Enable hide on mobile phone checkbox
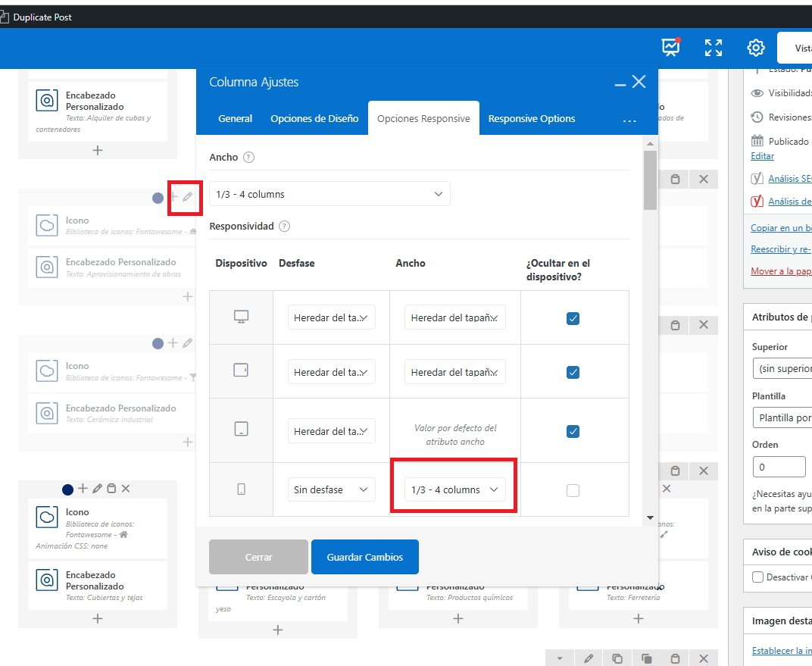 tap(573, 490)
